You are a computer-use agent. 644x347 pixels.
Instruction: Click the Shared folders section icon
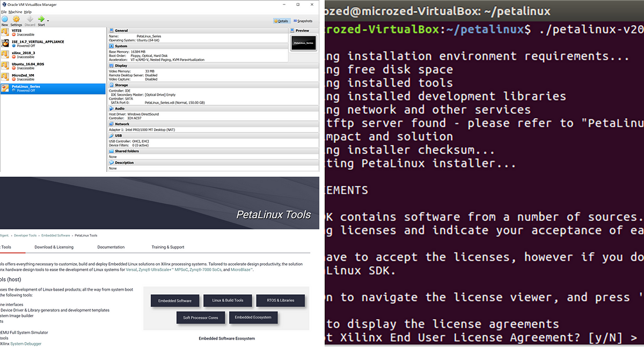pyautogui.click(x=111, y=151)
